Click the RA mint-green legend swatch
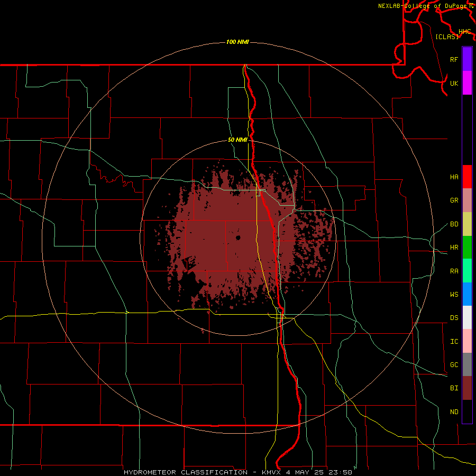476x476 pixels. 467,271
